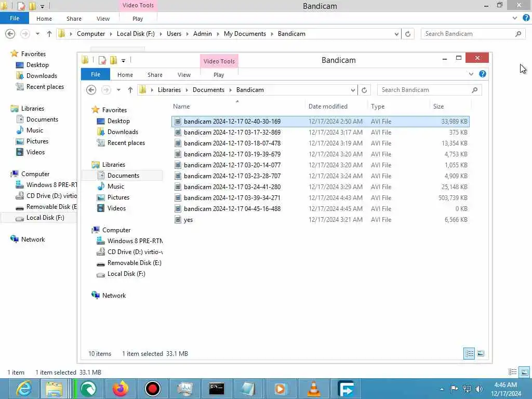This screenshot has height=399, width=532.
Task: Open recent locations dropdown in rear window
Action: [x=37, y=34]
